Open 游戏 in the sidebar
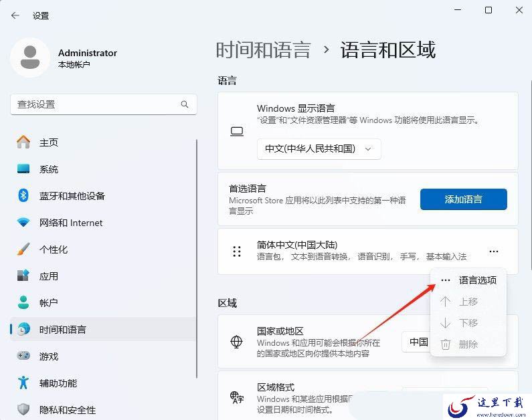This screenshot has height=420, width=532. [103, 356]
